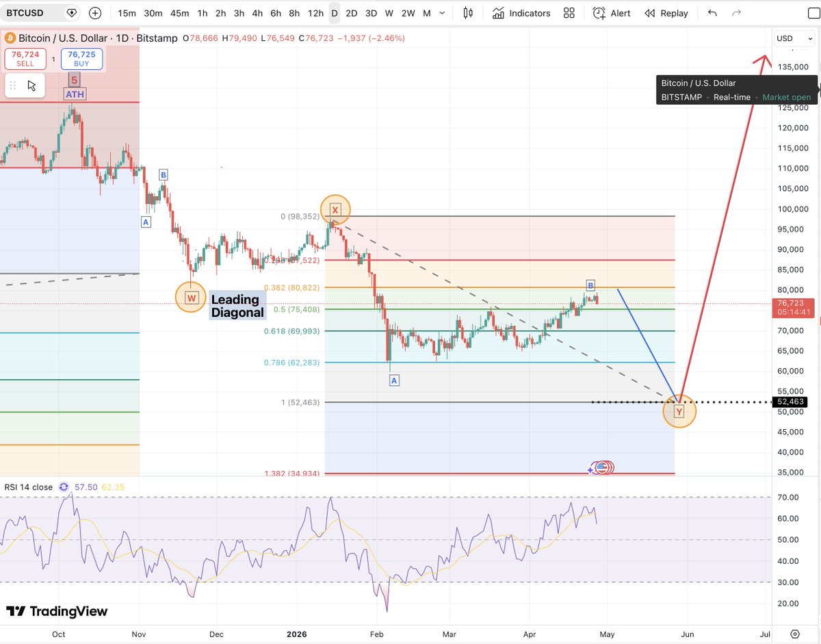
Task: Open the multi-chart layout selector
Action: tap(569, 13)
